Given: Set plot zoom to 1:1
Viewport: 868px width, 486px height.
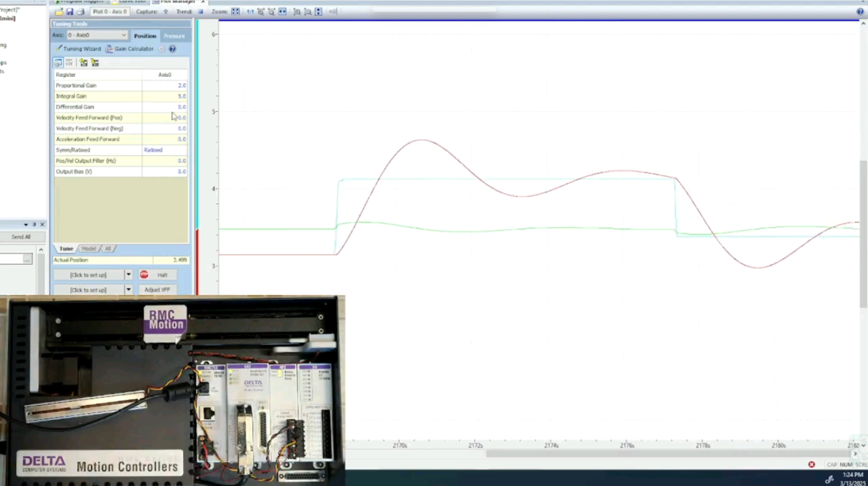Looking at the screenshot, I should click(250, 12).
